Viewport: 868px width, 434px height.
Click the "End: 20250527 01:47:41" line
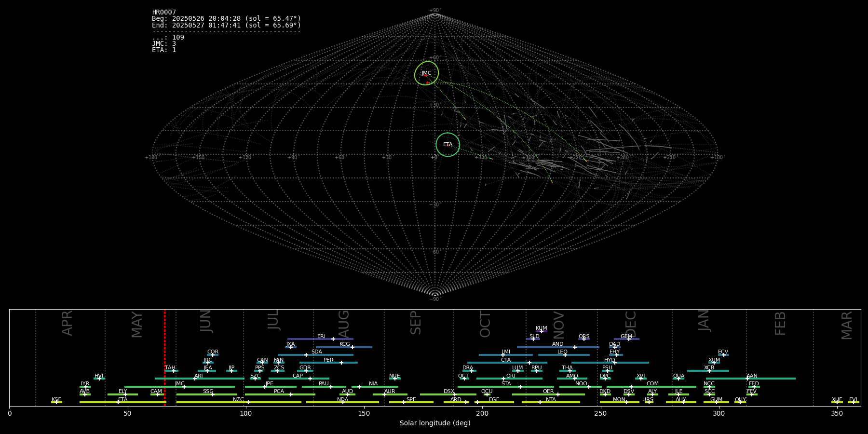click(227, 25)
